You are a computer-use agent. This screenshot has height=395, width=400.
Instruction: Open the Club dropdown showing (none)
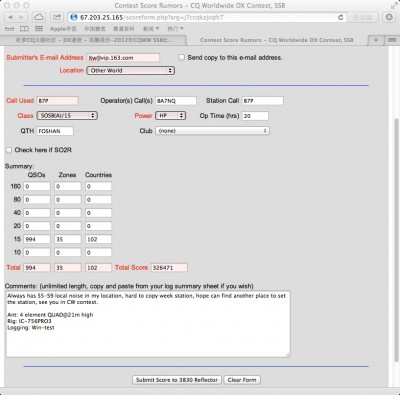point(212,131)
